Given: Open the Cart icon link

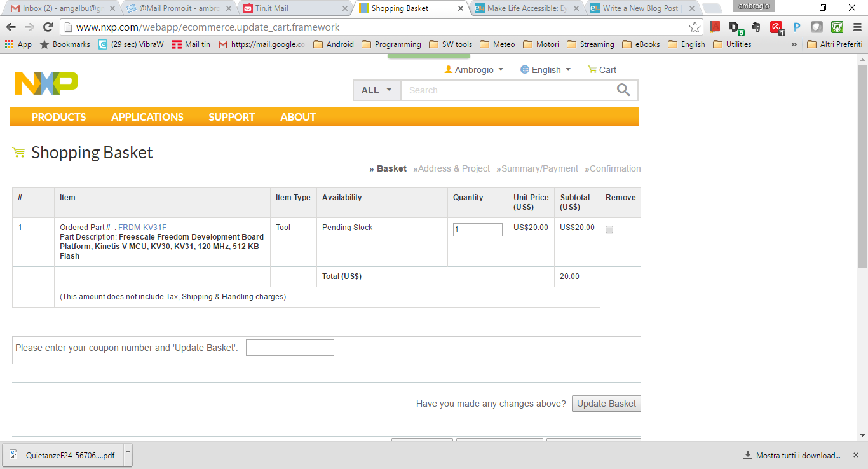Looking at the screenshot, I should tap(601, 70).
